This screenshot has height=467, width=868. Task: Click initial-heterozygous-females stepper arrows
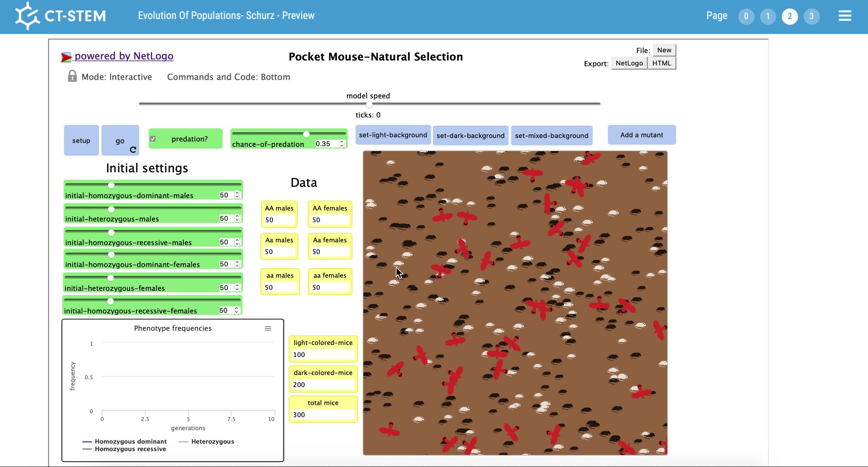(x=237, y=288)
